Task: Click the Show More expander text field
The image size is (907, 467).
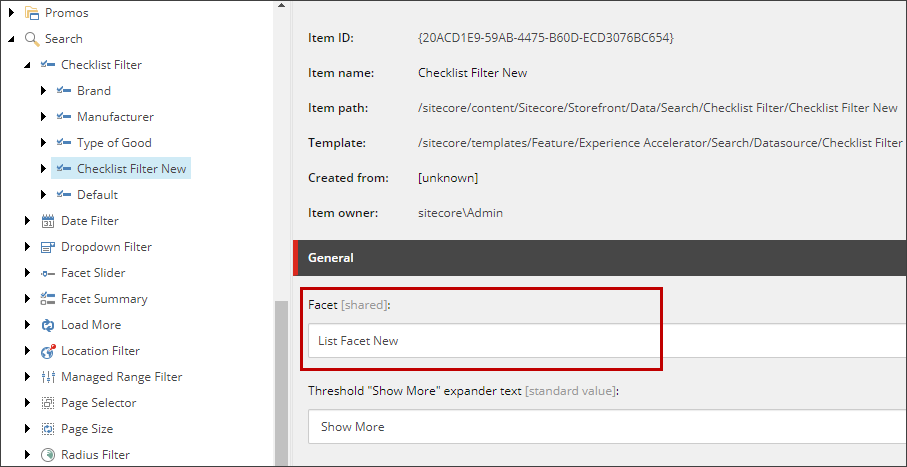Action: [607, 427]
